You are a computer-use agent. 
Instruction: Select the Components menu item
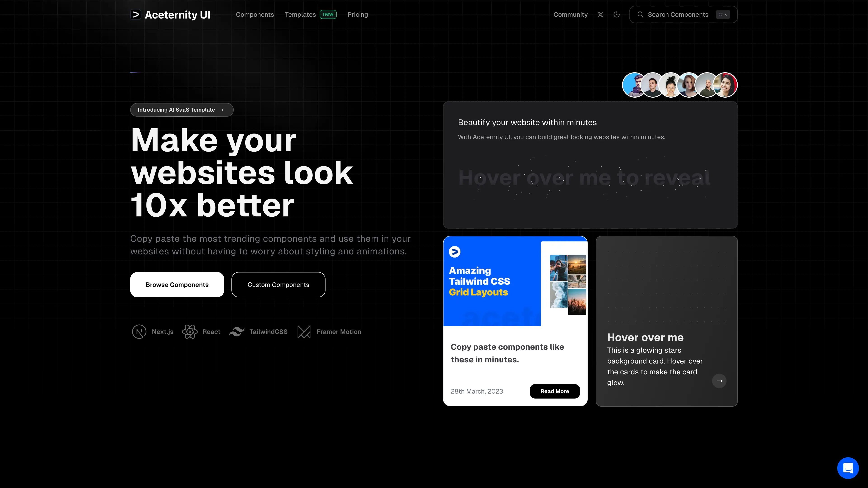[x=255, y=14]
